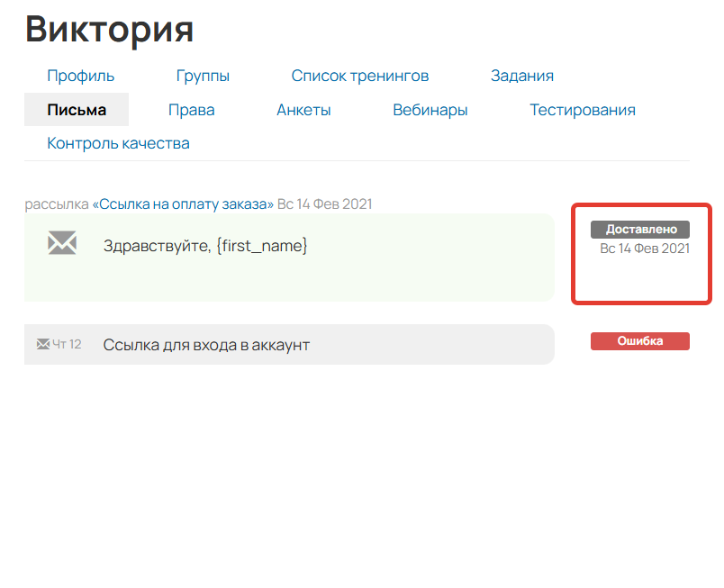
Task: Select the large mail icon beside Здравствуйте message
Action: point(61,243)
